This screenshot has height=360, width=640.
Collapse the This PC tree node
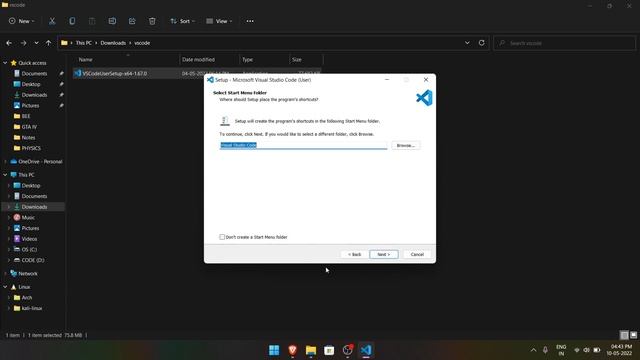[5, 175]
